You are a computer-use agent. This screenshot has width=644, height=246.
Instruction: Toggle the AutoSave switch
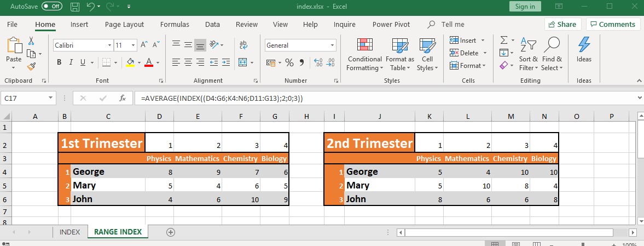(x=52, y=7)
